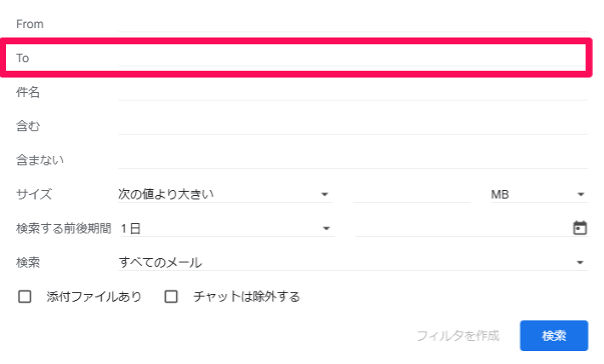Focus the highlighted To input field
The width and height of the screenshot is (604, 364).
coord(353,58)
